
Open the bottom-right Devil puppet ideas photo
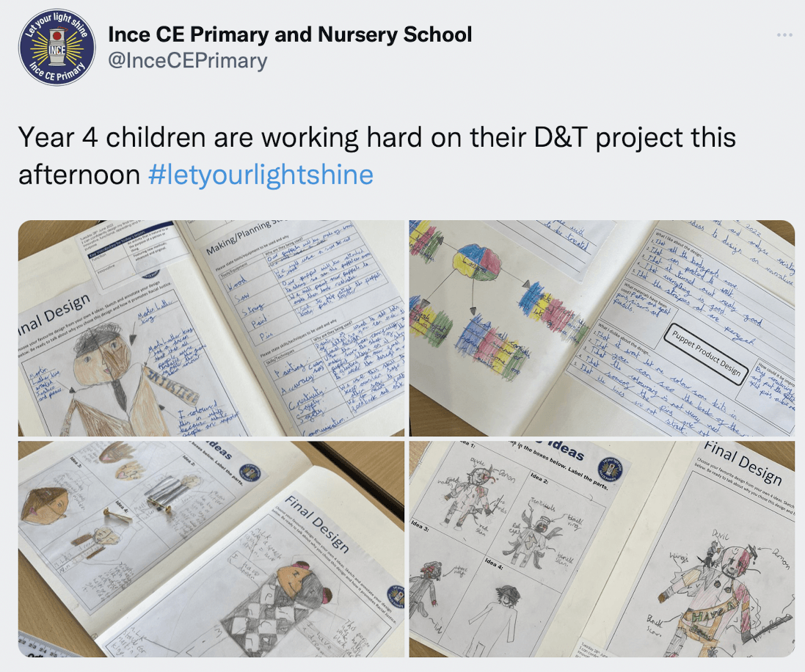[602, 549]
